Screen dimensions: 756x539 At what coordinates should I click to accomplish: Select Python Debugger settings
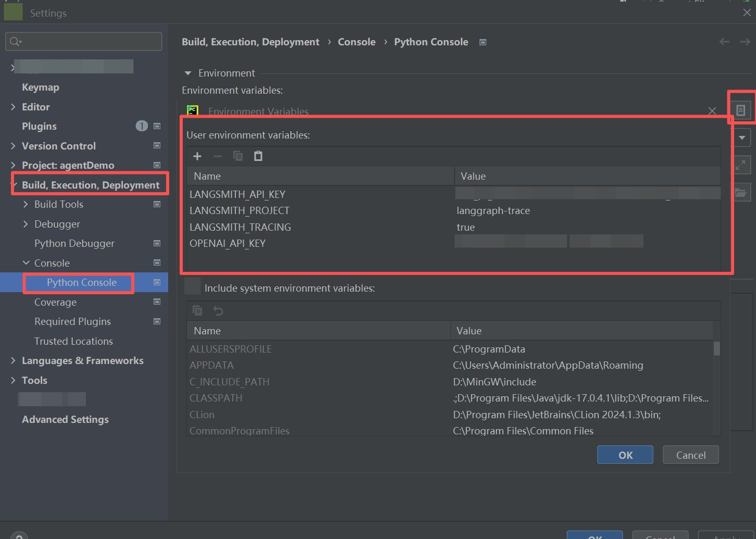tap(74, 244)
